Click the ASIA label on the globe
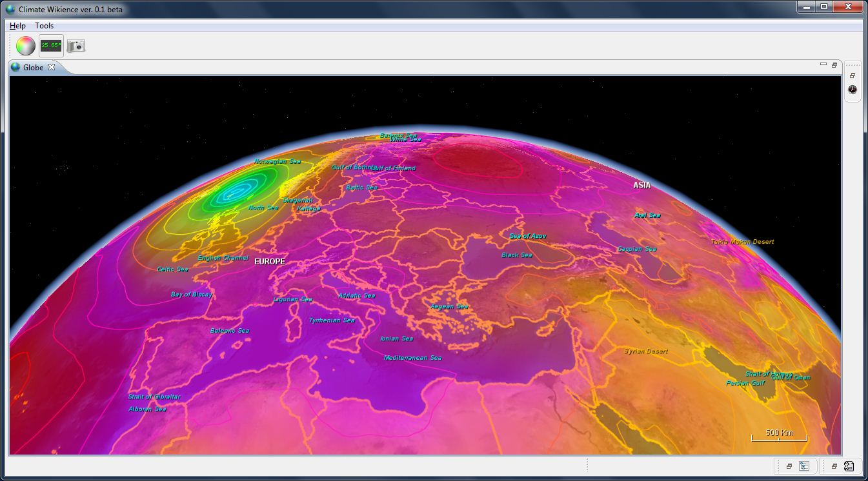868x481 pixels. 642,185
